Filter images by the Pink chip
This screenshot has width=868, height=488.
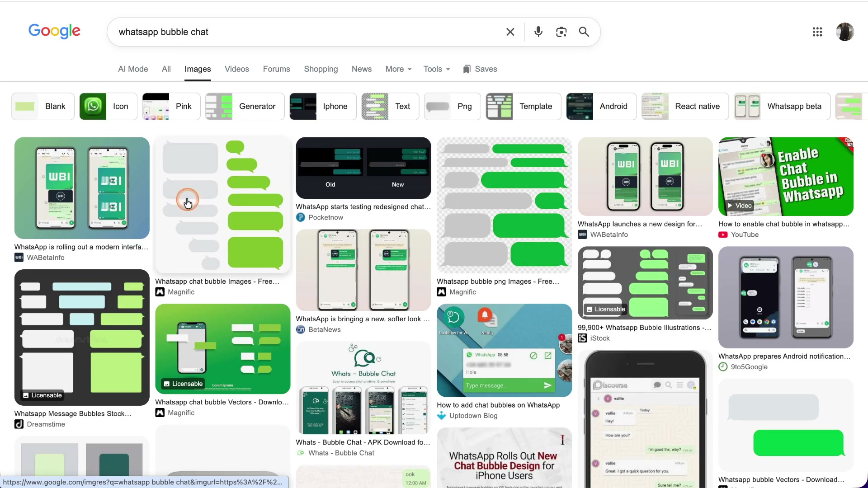(171, 107)
